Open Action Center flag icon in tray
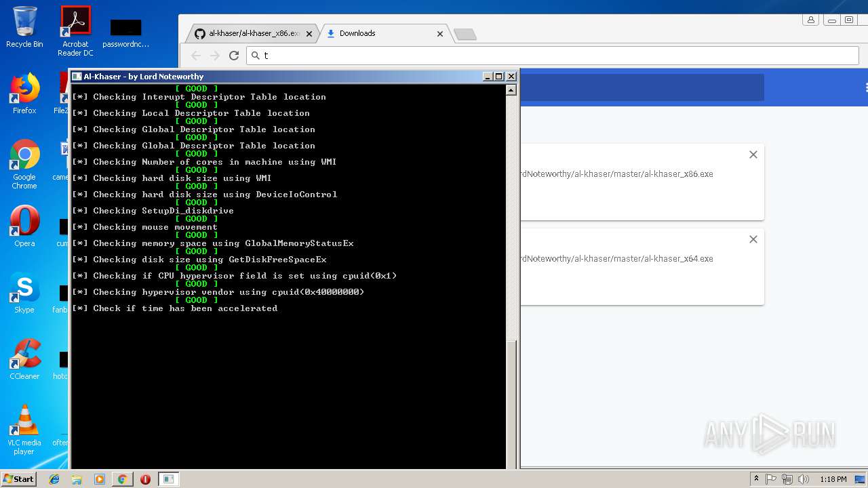The height and width of the screenshot is (488, 868). 771,479
